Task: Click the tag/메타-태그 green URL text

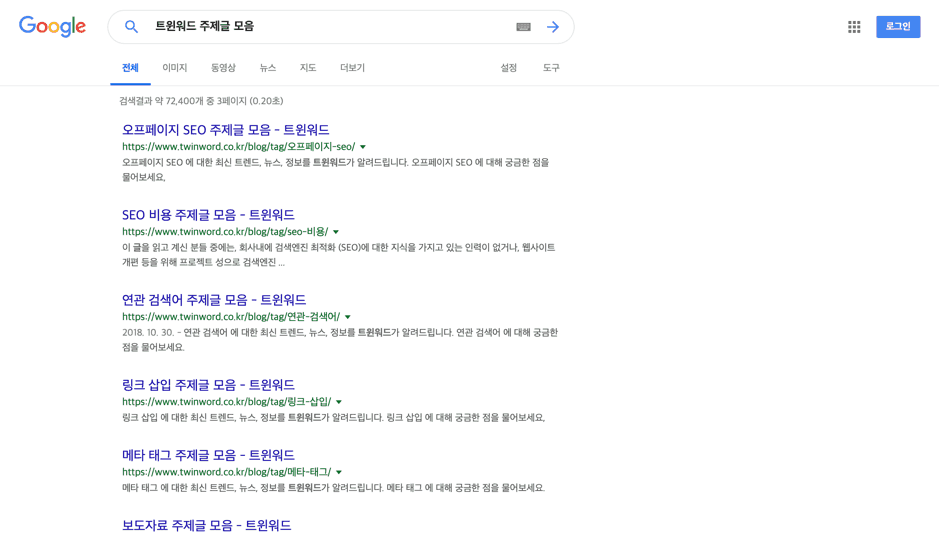Action: tap(227, 472)
